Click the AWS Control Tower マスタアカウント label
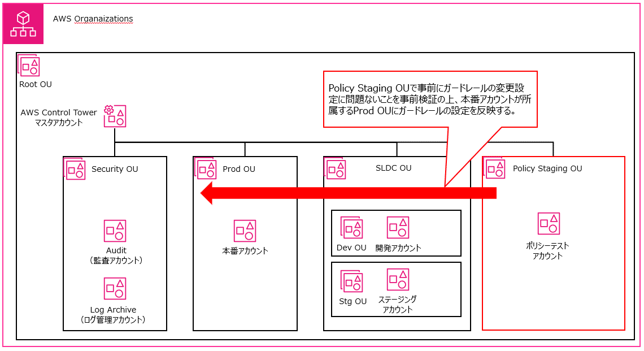 59,118
